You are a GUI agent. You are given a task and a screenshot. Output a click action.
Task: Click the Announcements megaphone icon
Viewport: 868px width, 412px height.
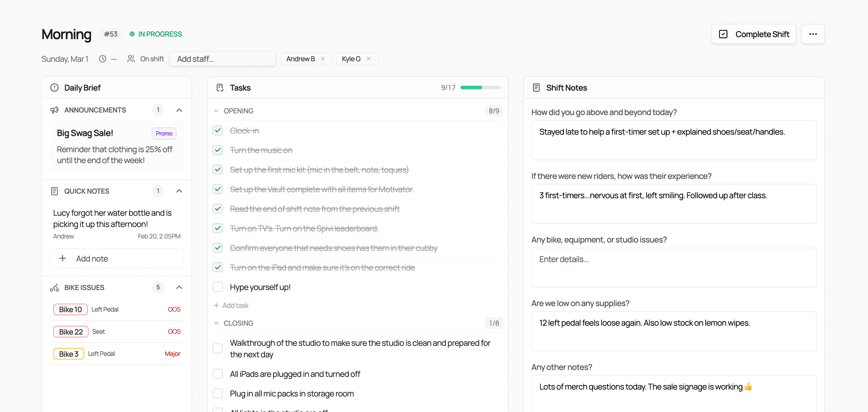pyautogui.click(x=55, y=110)
